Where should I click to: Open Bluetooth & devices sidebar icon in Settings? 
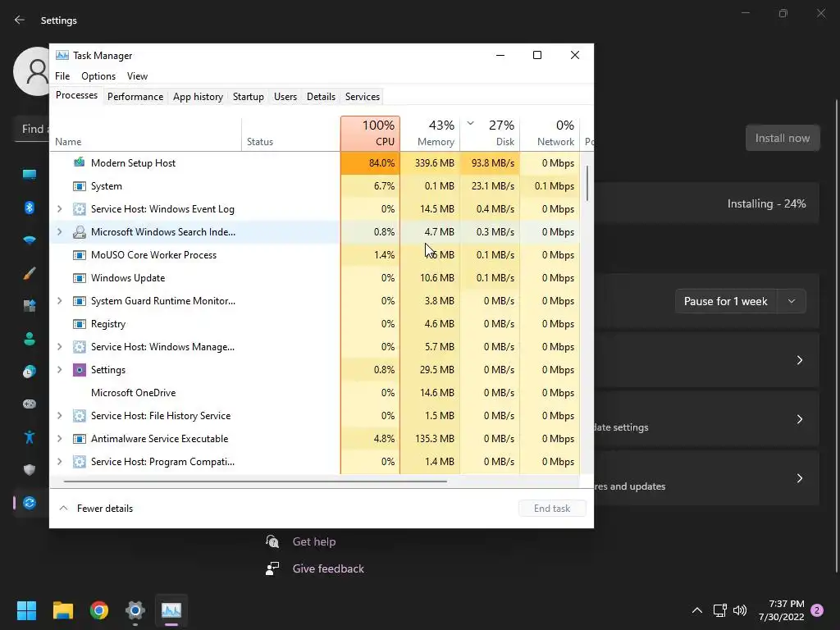(30, 208)
